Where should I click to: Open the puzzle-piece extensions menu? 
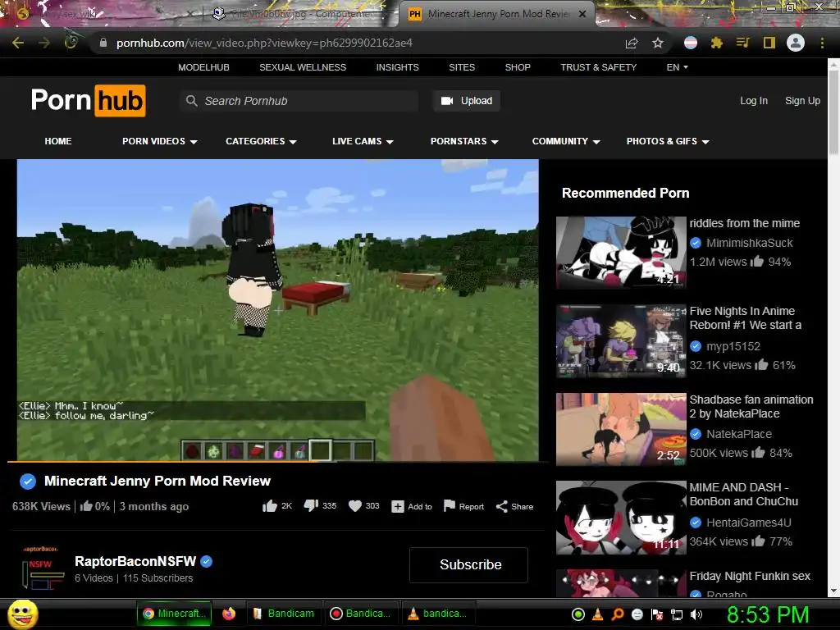point(717,43)
